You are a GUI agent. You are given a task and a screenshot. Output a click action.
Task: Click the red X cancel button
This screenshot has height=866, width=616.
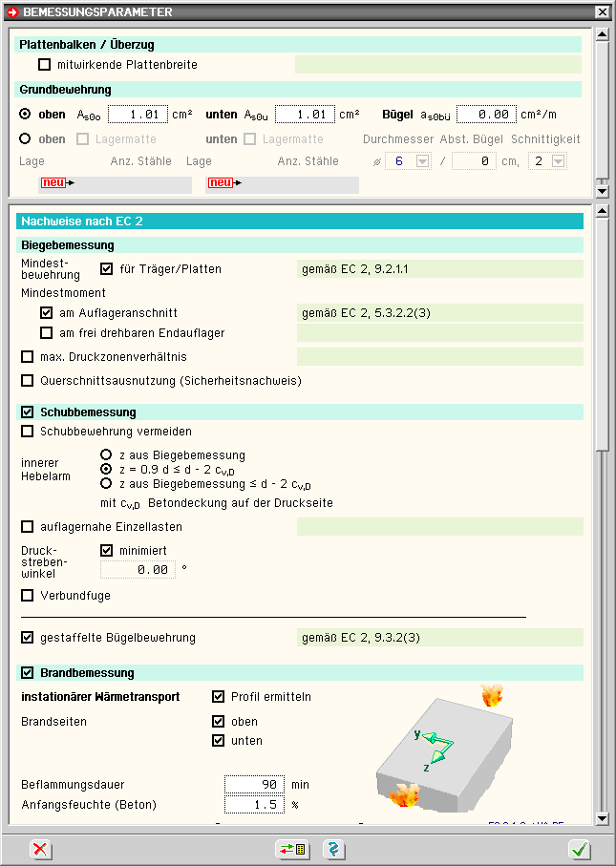(x=40, y=849)
